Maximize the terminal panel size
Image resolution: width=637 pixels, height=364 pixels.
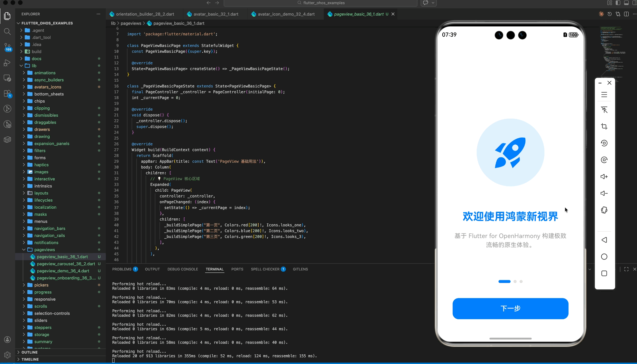pyautogui.click(x=626, y=269)
